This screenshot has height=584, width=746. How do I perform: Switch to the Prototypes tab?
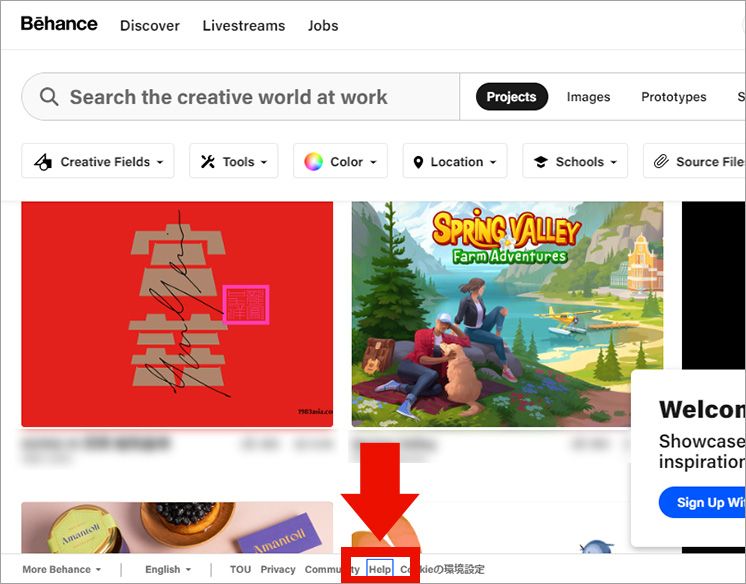coord(674,97)
